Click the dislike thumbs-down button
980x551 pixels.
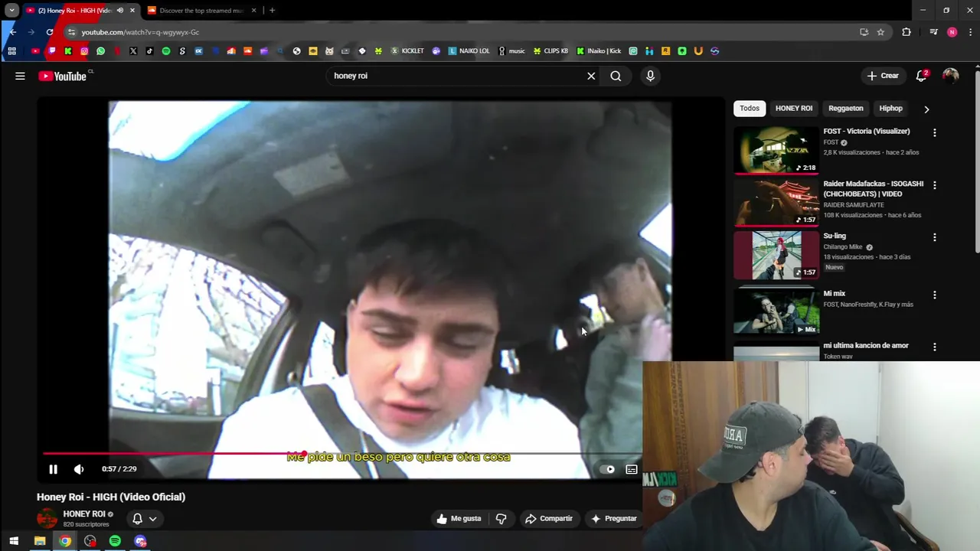coord(501,519)
